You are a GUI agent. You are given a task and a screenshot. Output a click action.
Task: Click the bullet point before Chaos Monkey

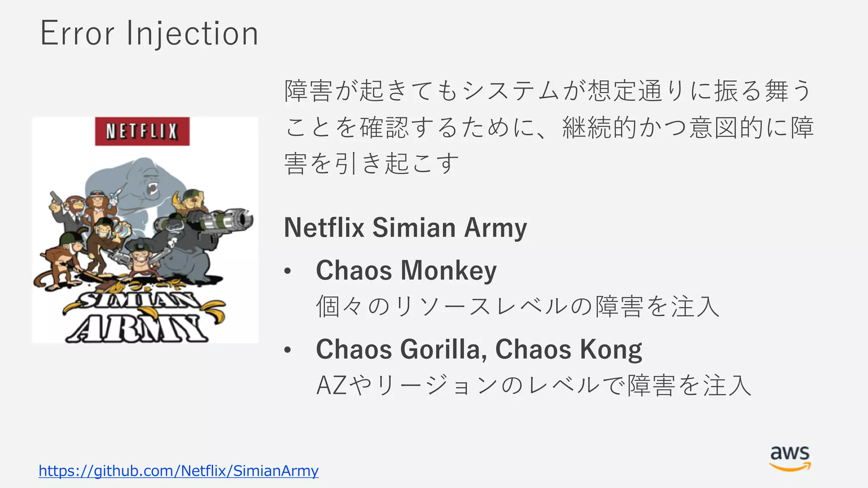tap(288, 271)
